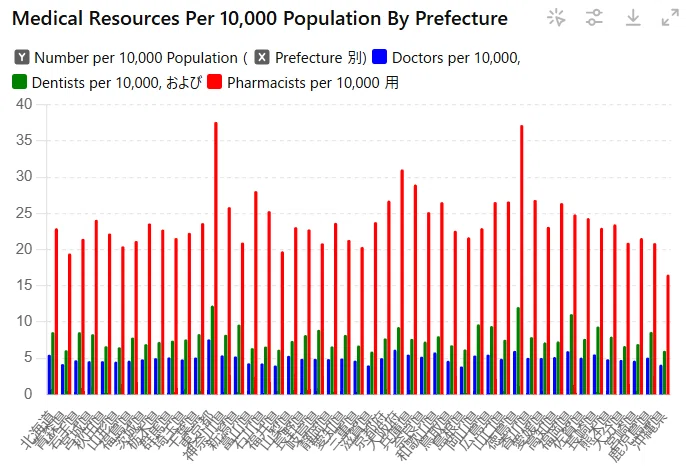Toggle the green Dentists legend swatch
The height and width of the screenshot is (467, 686).
click(19, 82)
